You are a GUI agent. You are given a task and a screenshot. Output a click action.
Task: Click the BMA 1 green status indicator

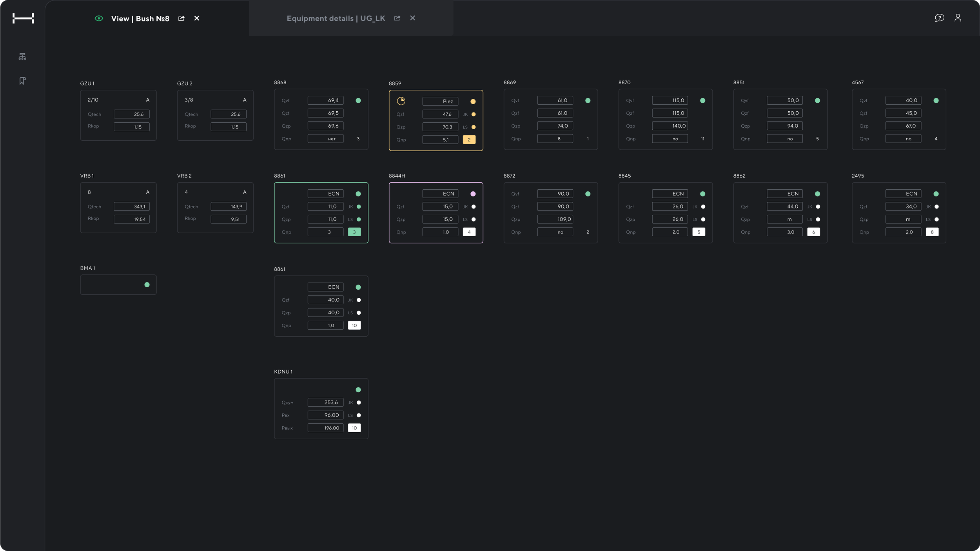(147, 285)
